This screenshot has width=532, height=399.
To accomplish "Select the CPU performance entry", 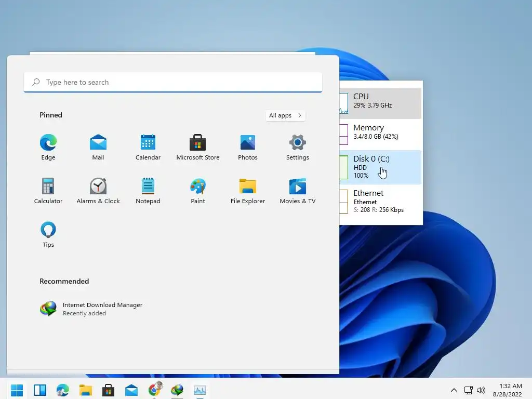I will pyautogui.click(x=380, y=103).
